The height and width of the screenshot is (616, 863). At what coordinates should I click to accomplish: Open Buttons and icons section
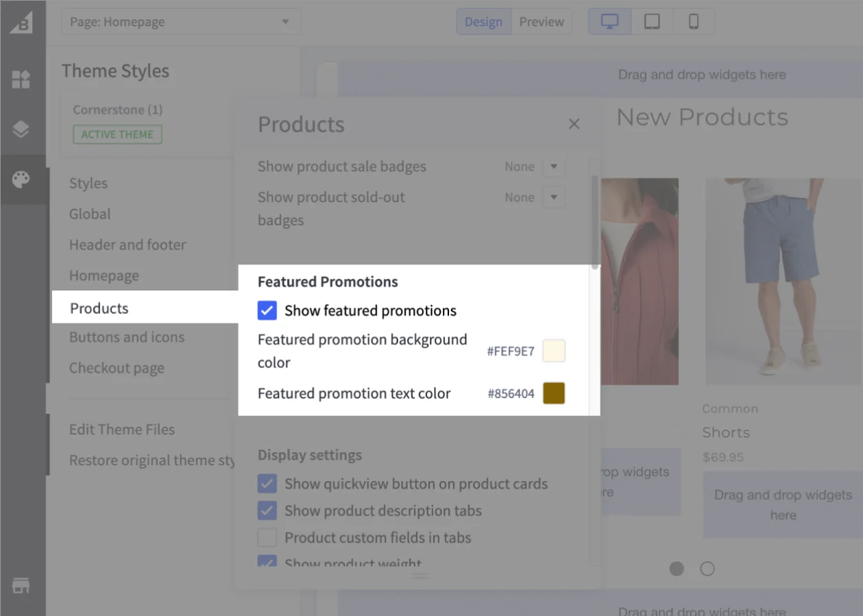(127, 337)
